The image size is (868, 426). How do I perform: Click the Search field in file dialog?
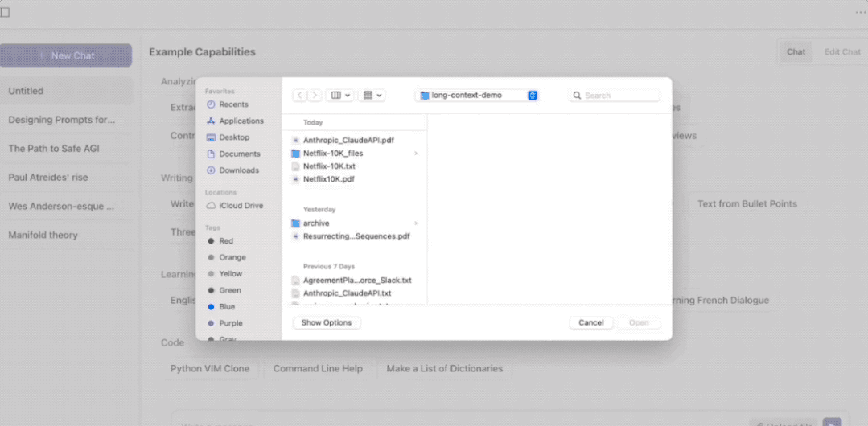615,95
